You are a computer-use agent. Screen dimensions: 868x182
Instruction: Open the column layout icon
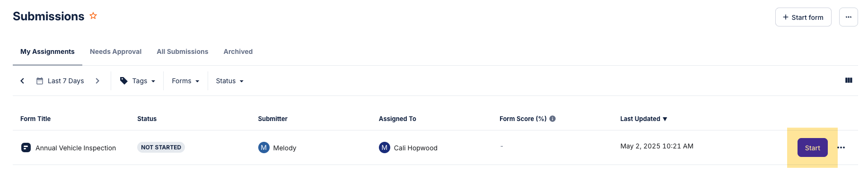(x=849, y=80)
